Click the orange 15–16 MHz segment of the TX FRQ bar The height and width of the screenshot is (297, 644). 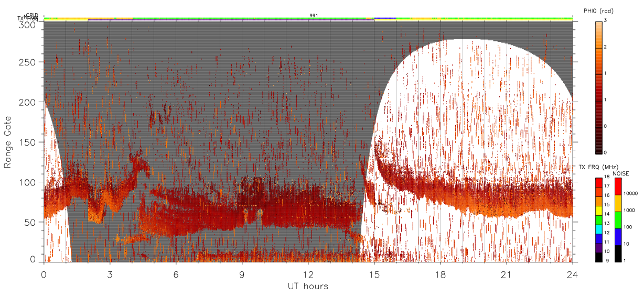(x=599, y=201)
